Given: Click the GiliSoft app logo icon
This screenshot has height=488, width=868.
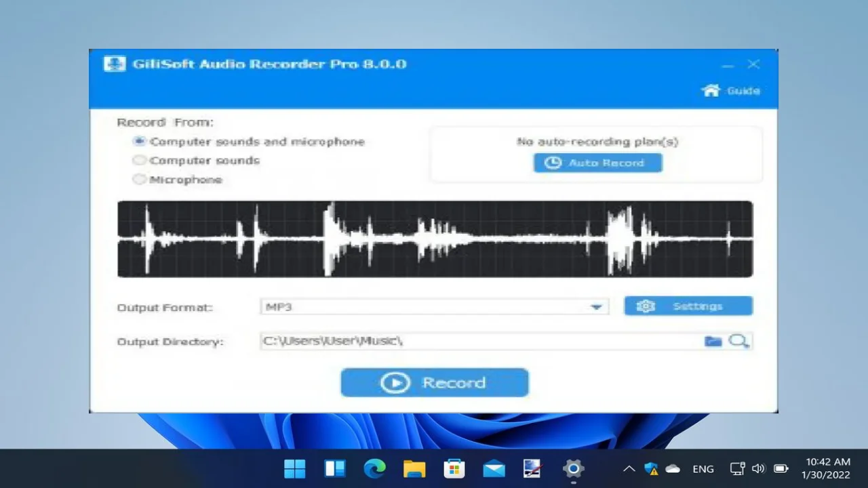Looking at the screenshot, I should tap(114, 64).
